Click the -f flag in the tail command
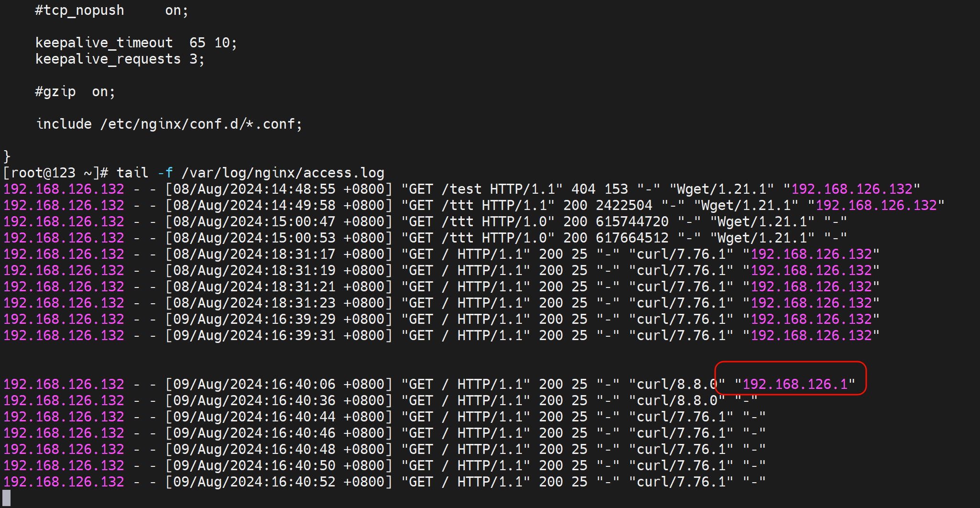This screenshot has width=980, height=508. click(165, 173)
